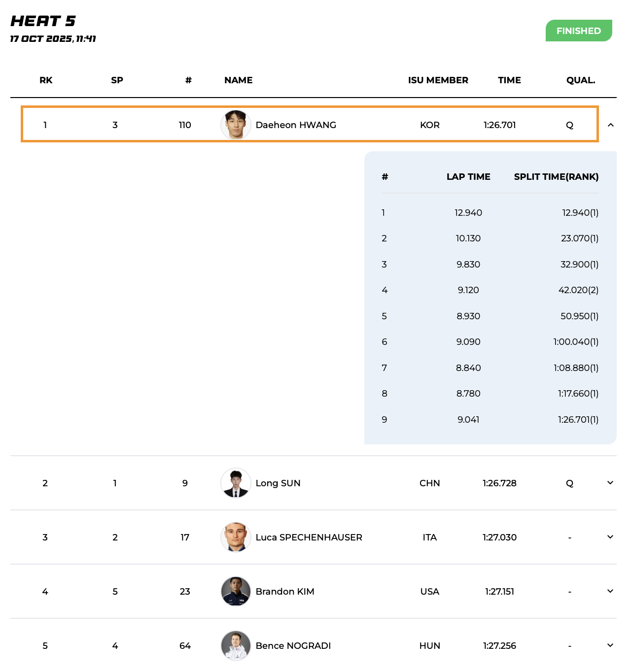
Task: Click the LAP TIME column header
Action: tap(468, 177)
